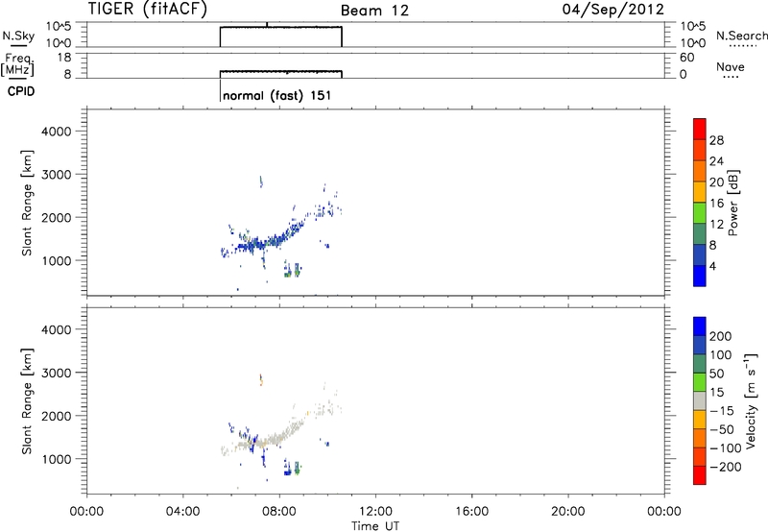768x532 pixels.
Task: Select the "normal (fast) 151" CPID annotation
Action: click(276, 95)
